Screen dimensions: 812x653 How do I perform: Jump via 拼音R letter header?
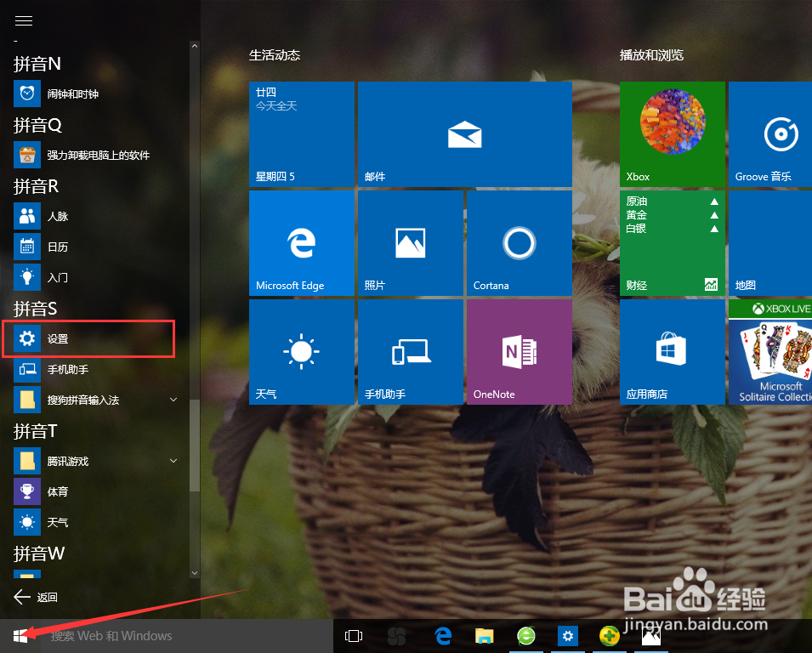tap(37, 186)
